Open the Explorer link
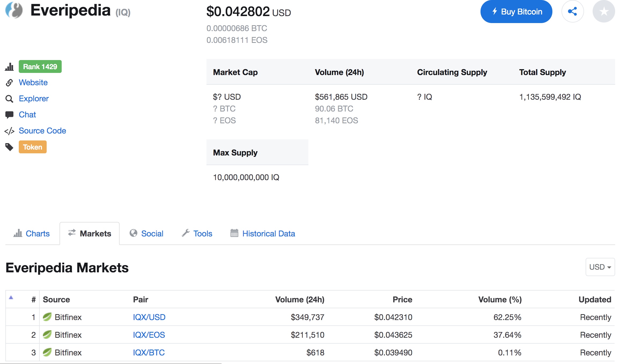Screen dimensions: 628x364 34,99
